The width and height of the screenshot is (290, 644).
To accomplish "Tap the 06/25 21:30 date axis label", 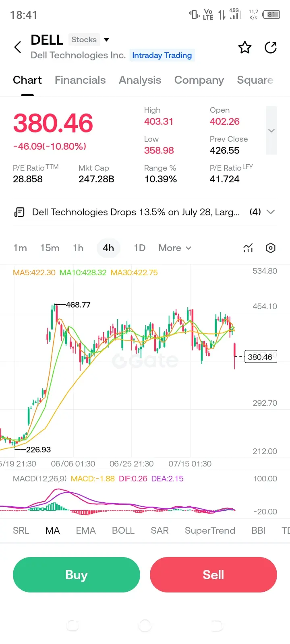I will 132,464.
